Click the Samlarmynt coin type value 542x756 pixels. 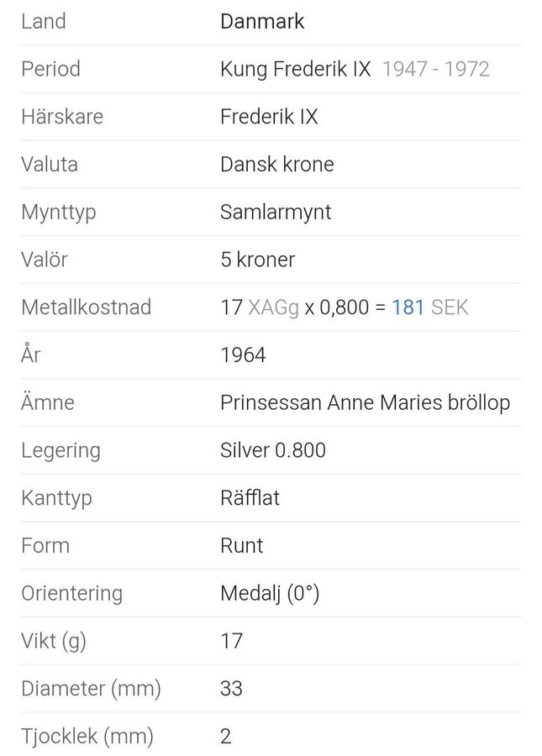(276, 212)
